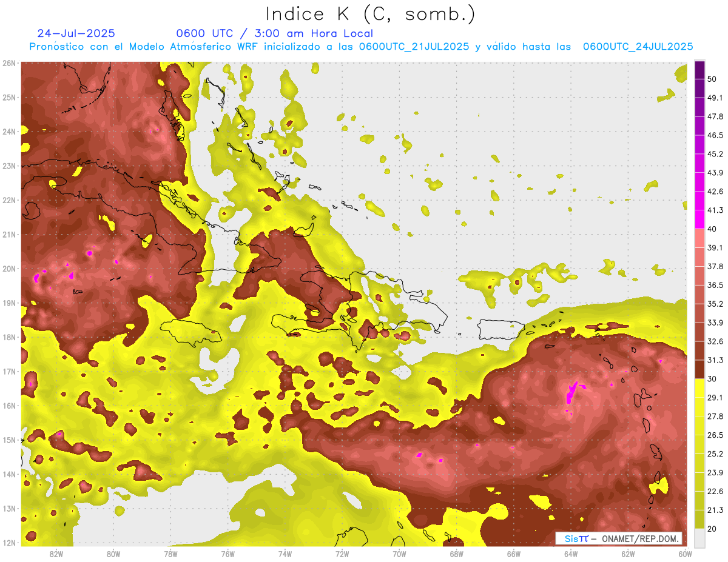Click the color bar label '21.3'
The width and height of the screenshot is (728, 562).
tap(715, 510)
